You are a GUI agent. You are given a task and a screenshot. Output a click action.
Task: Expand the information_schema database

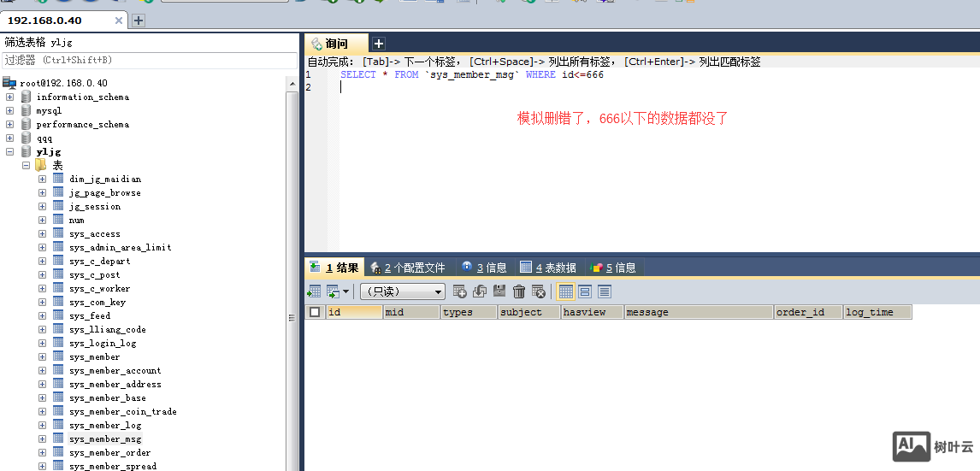(x=9, y=97)
